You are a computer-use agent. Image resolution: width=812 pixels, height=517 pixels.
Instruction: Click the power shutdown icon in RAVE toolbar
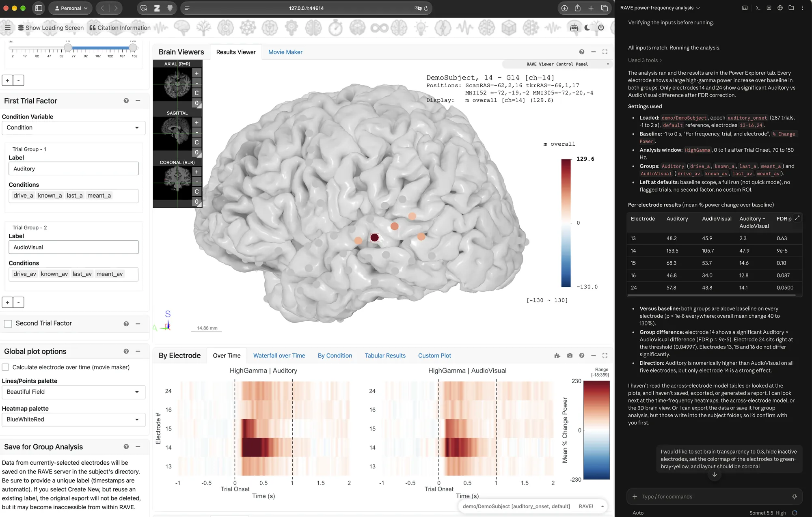click(x=601, y=28)
